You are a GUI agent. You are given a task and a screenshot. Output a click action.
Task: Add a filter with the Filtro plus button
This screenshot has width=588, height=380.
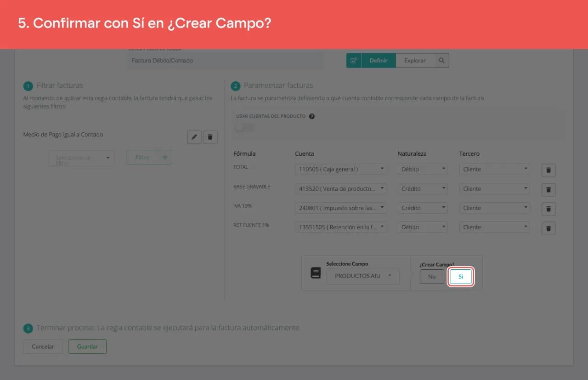point(149,157)
